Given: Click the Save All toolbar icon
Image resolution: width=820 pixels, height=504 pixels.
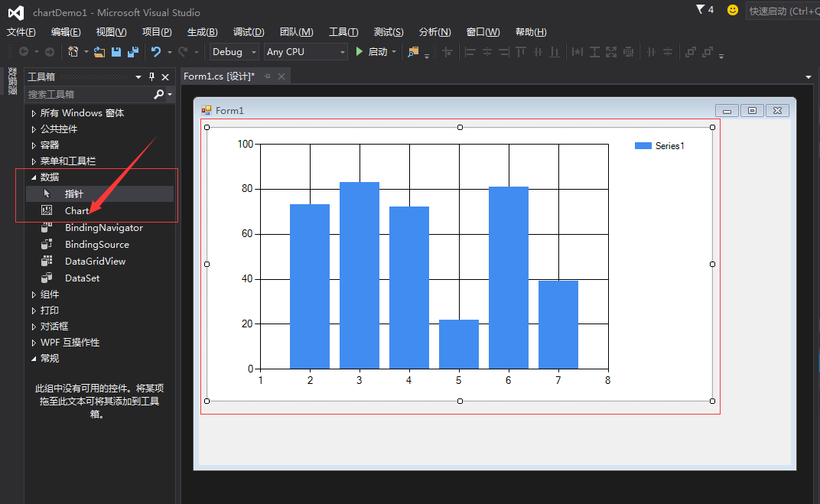Looking at the screenshot, I should [133, 52].
